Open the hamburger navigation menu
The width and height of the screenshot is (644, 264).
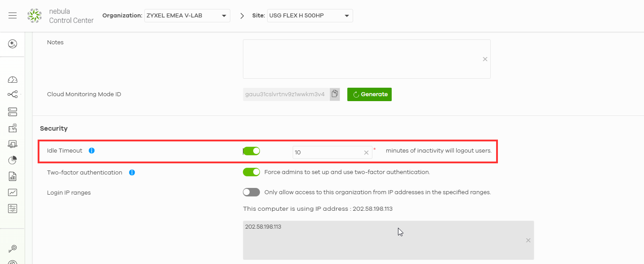pos(13,16)
